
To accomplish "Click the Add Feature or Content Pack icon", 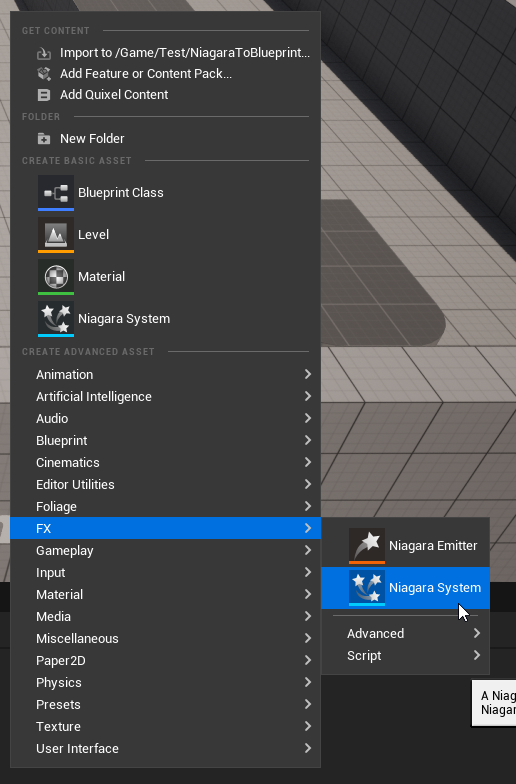I will click(x=44, y=74).
